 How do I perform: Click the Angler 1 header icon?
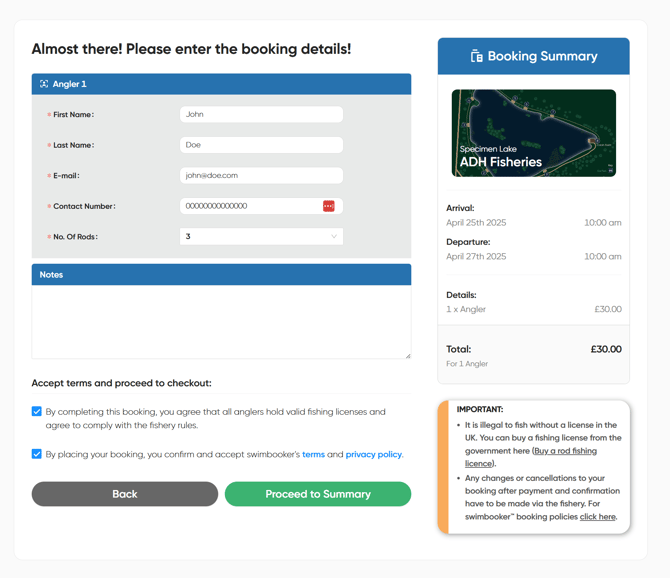click(x=44, y=84)
